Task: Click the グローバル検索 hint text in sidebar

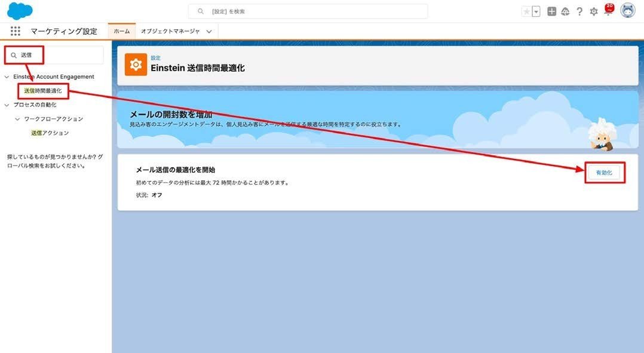Action: point(55,161)
